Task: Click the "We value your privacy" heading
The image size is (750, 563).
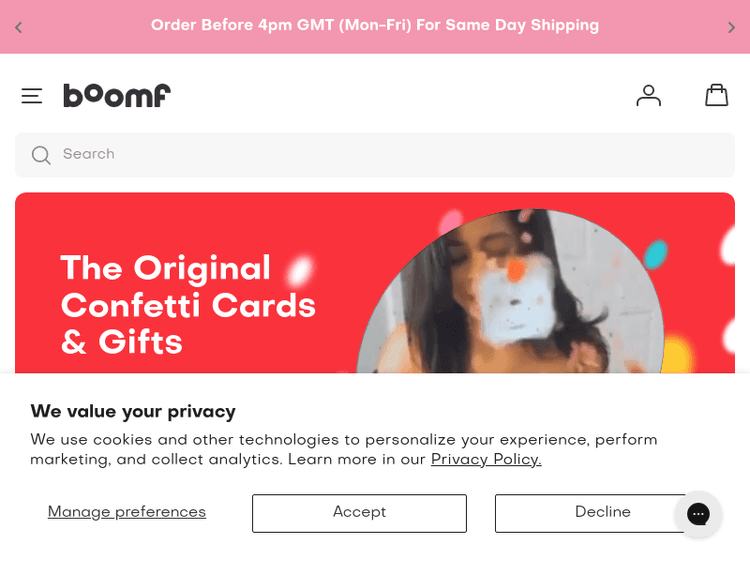Action: 133,411
